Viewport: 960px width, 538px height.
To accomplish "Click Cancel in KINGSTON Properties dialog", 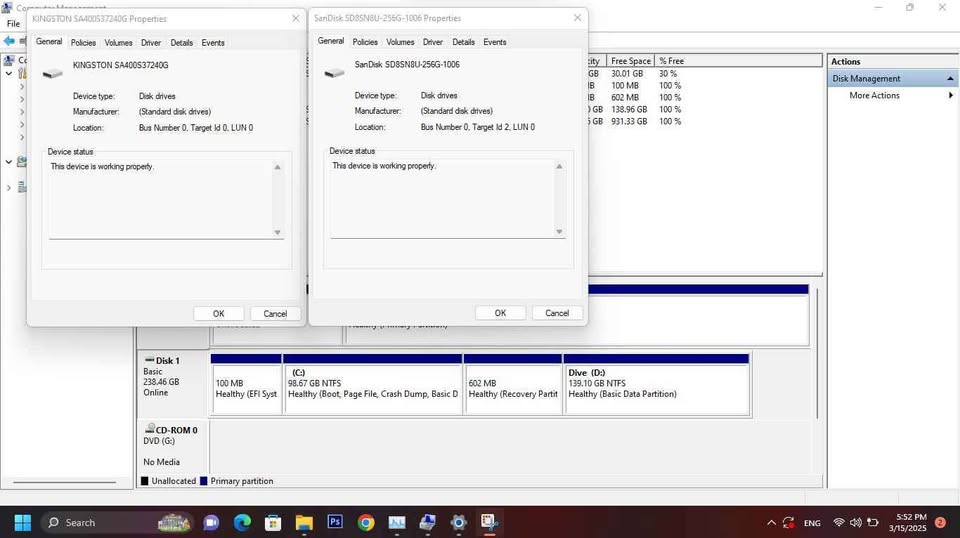I will 275,313.
